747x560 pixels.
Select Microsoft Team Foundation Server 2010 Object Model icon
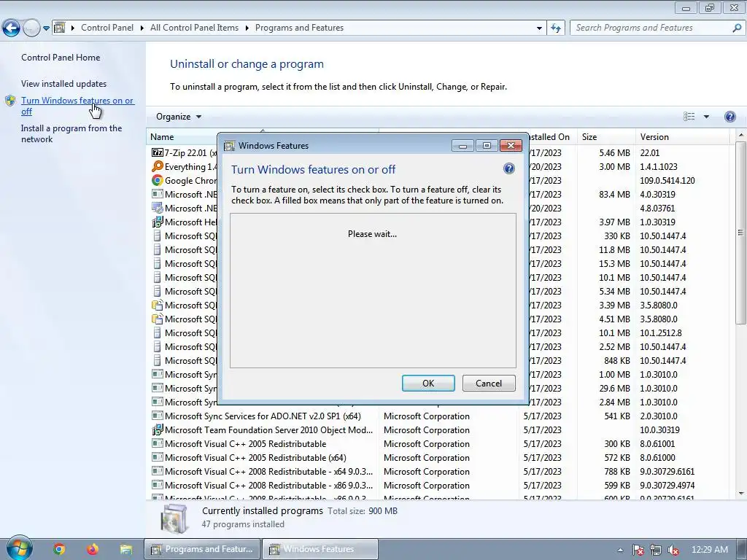(158, 429)
